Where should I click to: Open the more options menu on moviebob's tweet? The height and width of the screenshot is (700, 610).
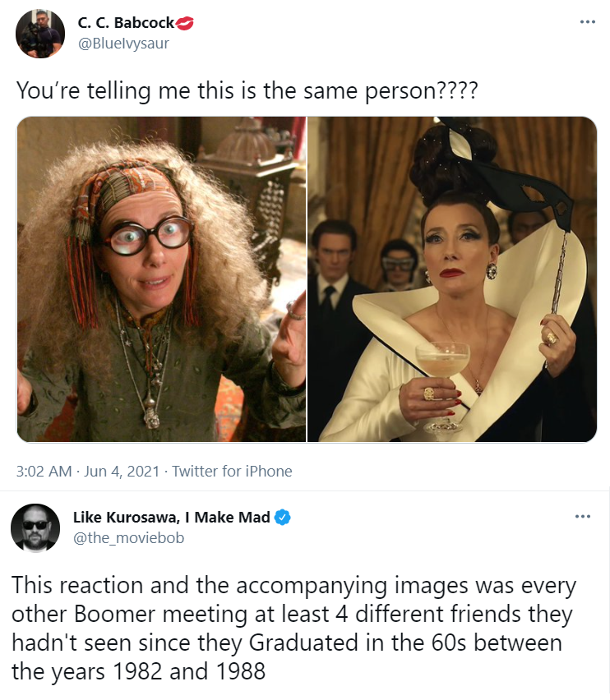click(x=582, y=517)
